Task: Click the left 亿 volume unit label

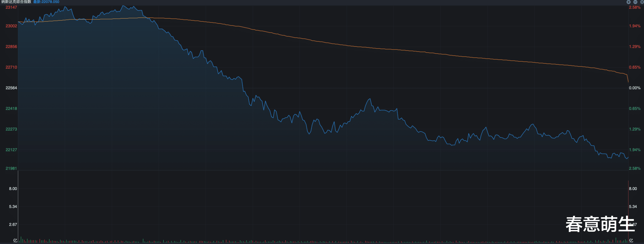Action: pos(15,240)
